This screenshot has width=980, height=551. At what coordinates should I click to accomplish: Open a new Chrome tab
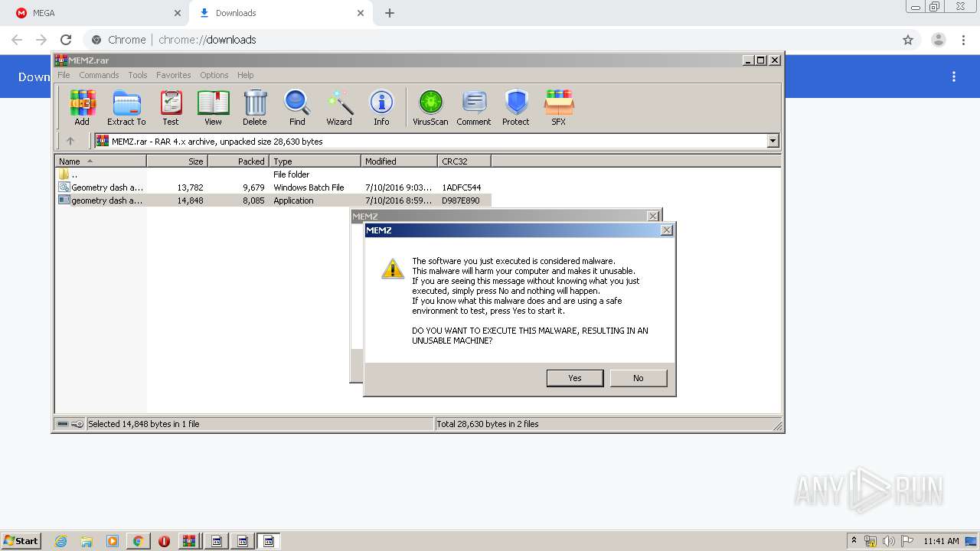pyautogui.click(x=390, y=13)
